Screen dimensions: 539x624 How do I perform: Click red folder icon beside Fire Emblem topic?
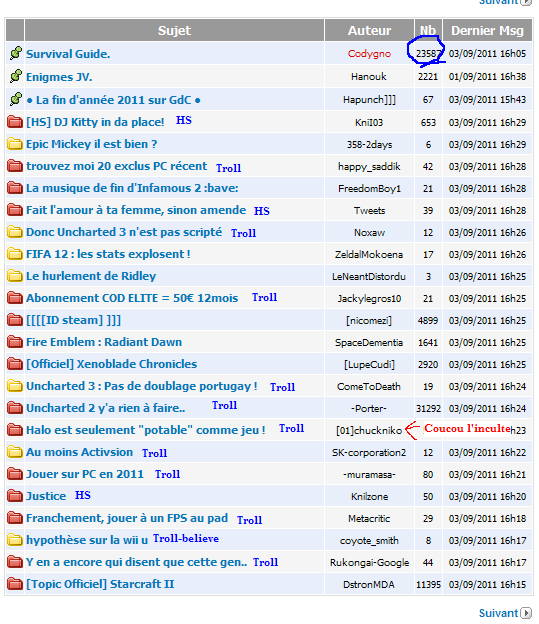click(15, 342)
